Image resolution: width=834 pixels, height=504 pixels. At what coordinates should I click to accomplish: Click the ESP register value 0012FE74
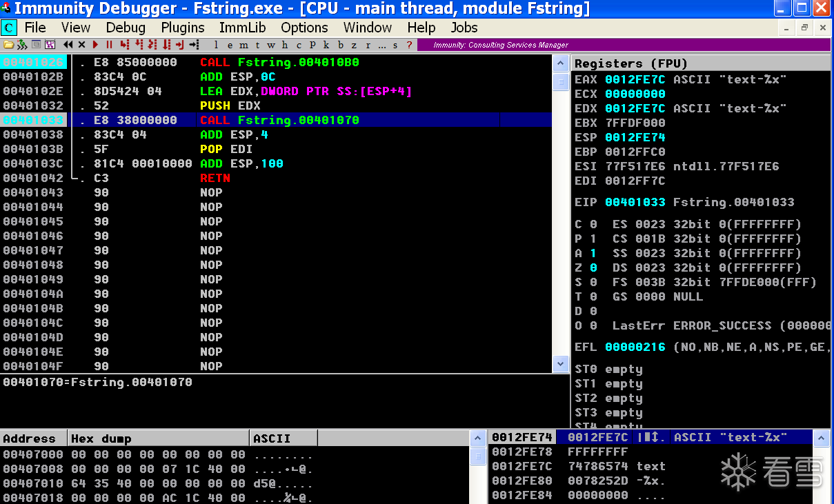pyautogui.click(x=635, y=137)
